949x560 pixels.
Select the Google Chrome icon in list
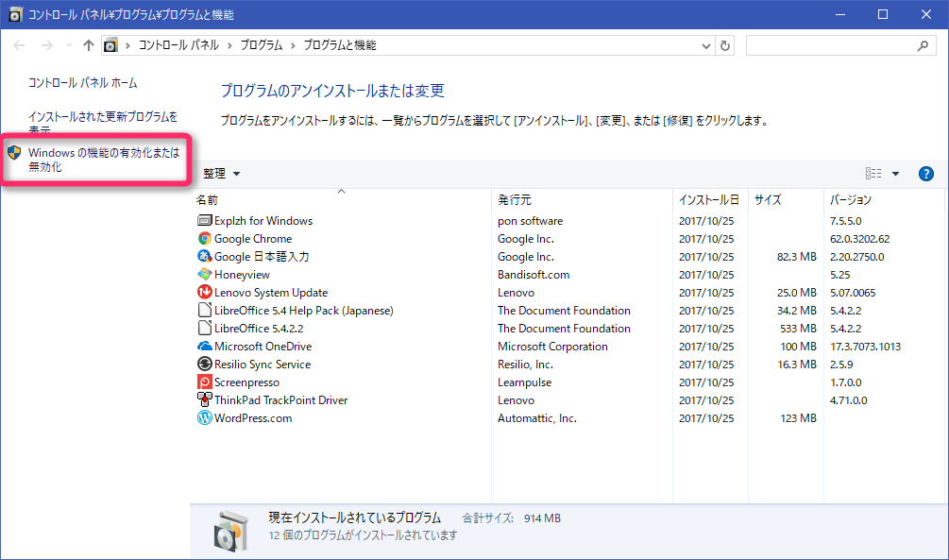coord(205,239)
